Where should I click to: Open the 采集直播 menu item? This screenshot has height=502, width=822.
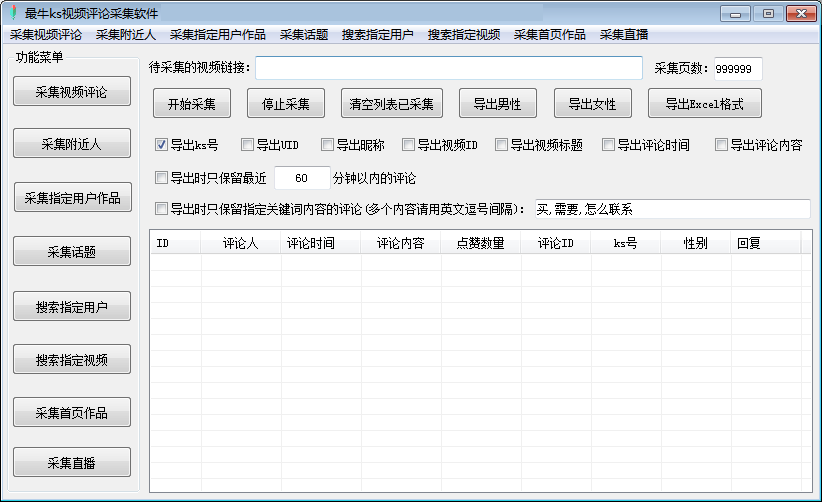coord(624,35)
